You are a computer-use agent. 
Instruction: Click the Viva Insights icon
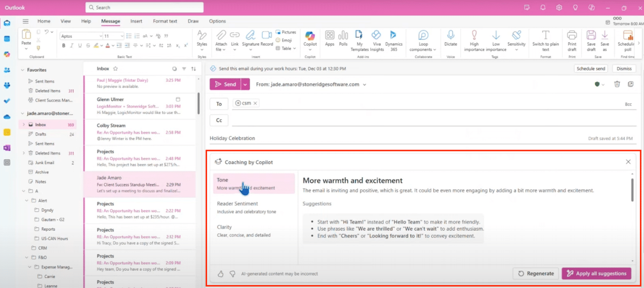(x=376, y=36)
